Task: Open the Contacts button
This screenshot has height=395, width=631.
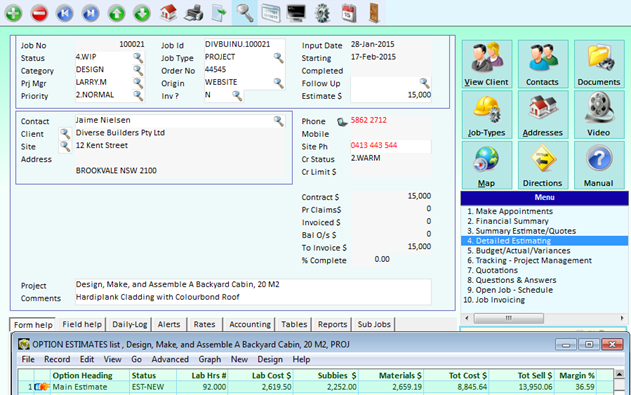Action: [x=543, y=64]
